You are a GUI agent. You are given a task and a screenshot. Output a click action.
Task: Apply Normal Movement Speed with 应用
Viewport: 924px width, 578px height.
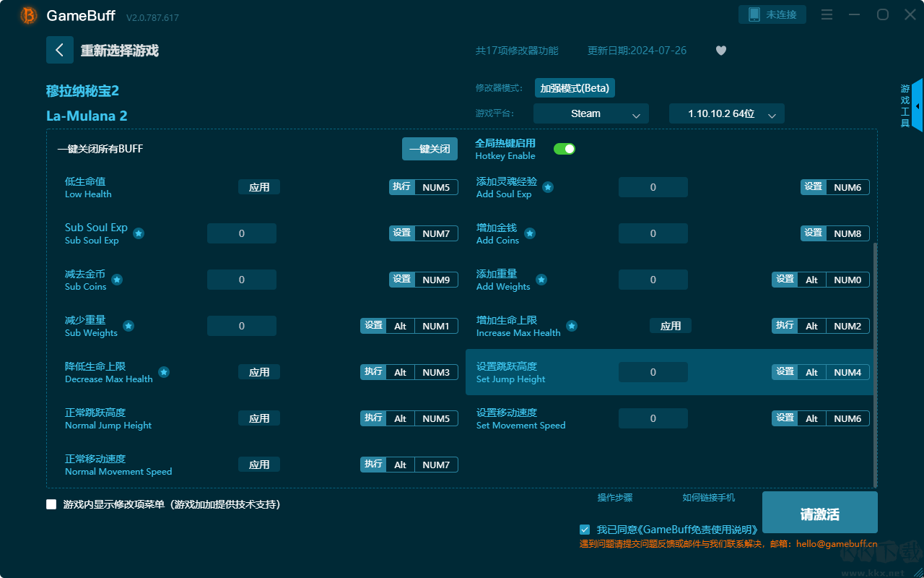[x=259, y=465]
